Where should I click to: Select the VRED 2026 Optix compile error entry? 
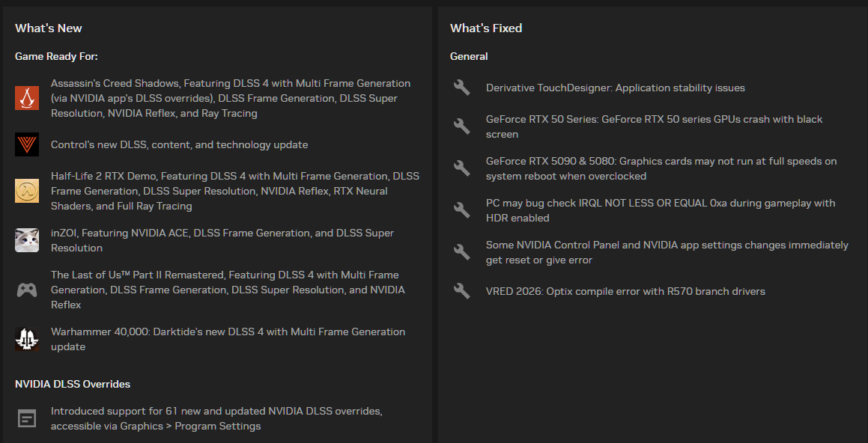625,291
